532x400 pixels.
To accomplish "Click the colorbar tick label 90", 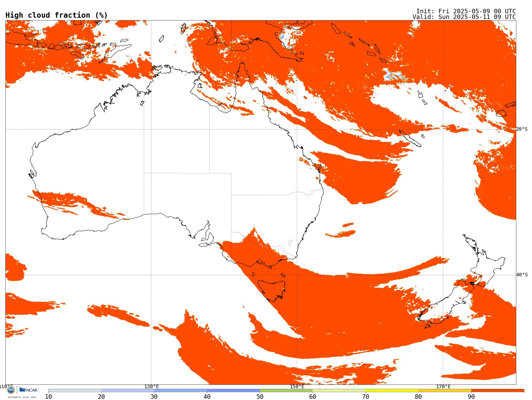I will point(471,397).
